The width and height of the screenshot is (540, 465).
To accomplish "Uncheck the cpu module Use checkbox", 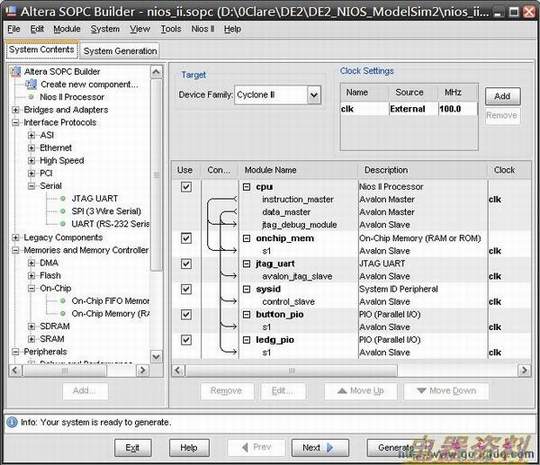I will click(x=186, y=187).
